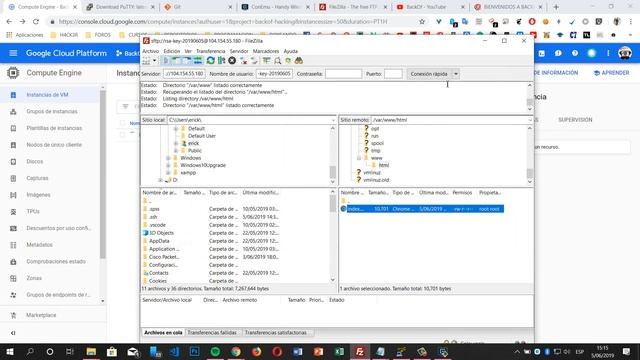Toggle the local directory tree view
The width and height of the screenshot is (640, 360).
(x=176, y=61)
